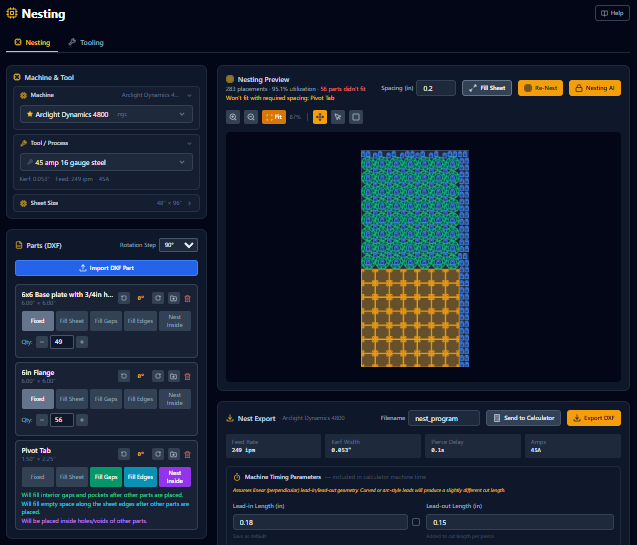Click the Machine Timing Parameters stopwatch icon
Image resolution: width=637 pixels, height=545 pixels.
[x=237, y=477]
